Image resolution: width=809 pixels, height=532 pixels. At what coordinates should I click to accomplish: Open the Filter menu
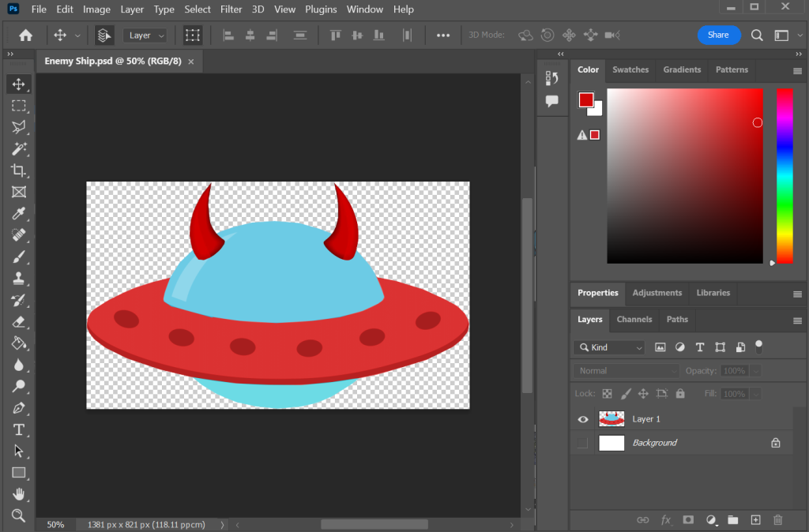coord(231,9)
